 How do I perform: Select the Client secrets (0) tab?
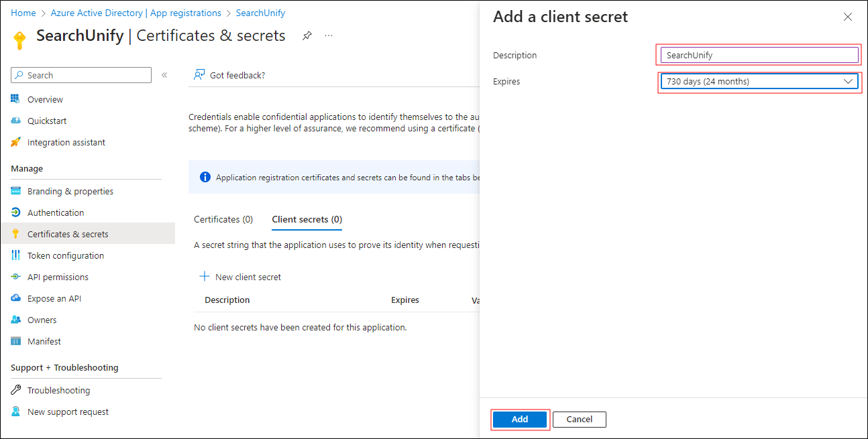(307, 219)
